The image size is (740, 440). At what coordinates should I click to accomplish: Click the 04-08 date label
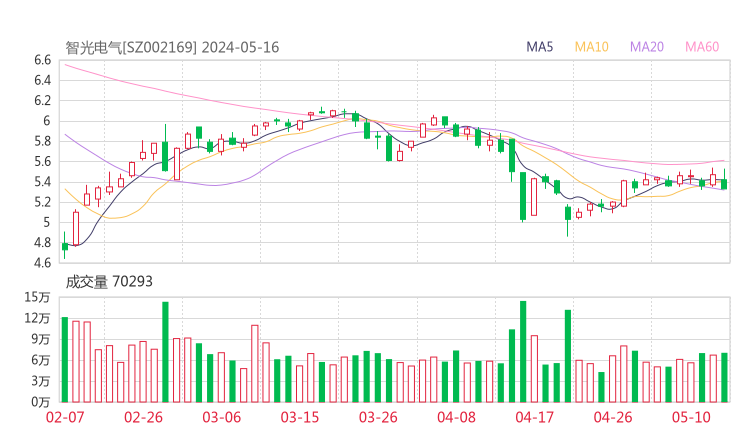(456, 417)
